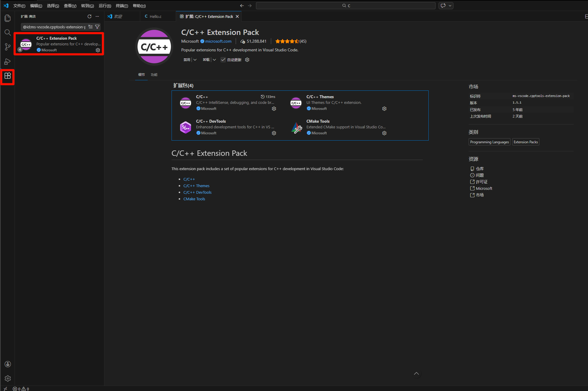Click the Extensions view icon
This screenshot has width=588, height=391.
coord(8,76)
